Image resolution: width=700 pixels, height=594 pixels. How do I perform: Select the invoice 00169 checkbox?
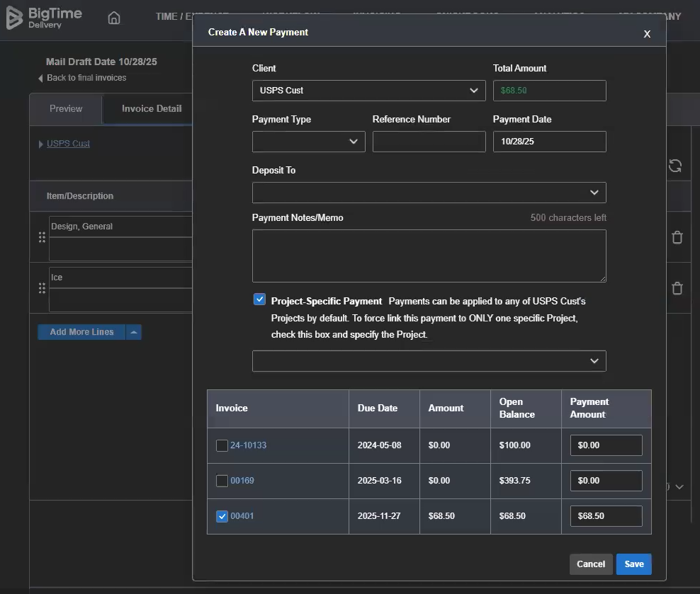click(x=222, y=481)
